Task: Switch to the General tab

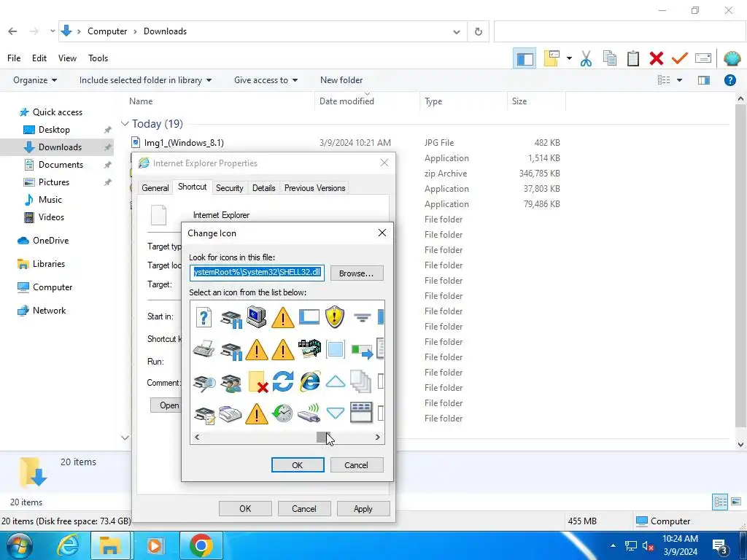Action: (x=155, y=187)
